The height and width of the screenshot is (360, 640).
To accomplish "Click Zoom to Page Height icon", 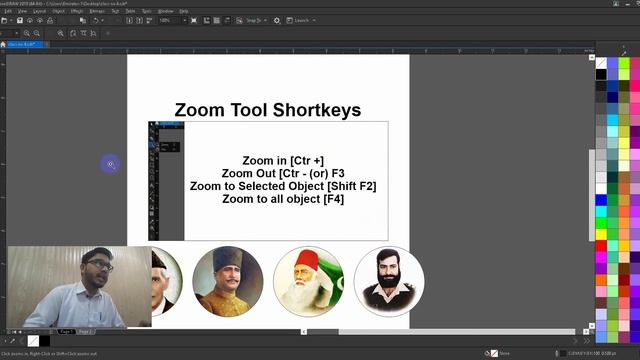I will [x=93, y=33].
